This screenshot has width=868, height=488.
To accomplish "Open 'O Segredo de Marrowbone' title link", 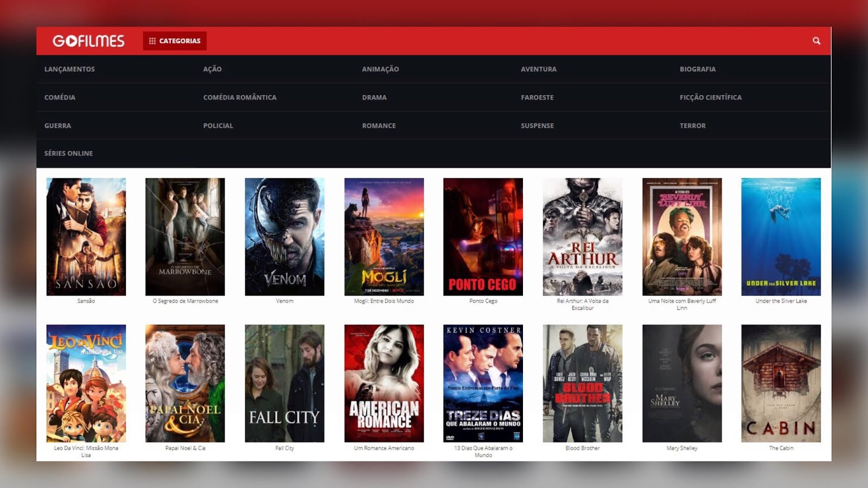I will [185, 301].
